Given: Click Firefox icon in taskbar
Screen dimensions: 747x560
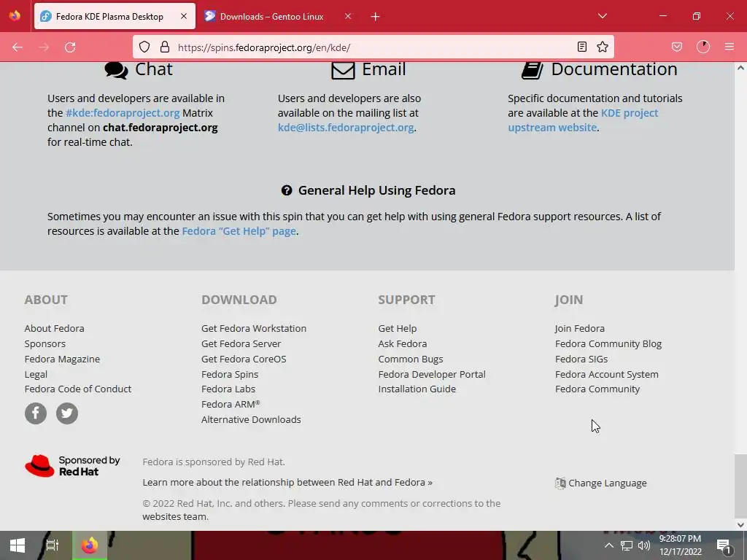Looking at the screenshot, I should pyautogui.click(x=89, y=545).
